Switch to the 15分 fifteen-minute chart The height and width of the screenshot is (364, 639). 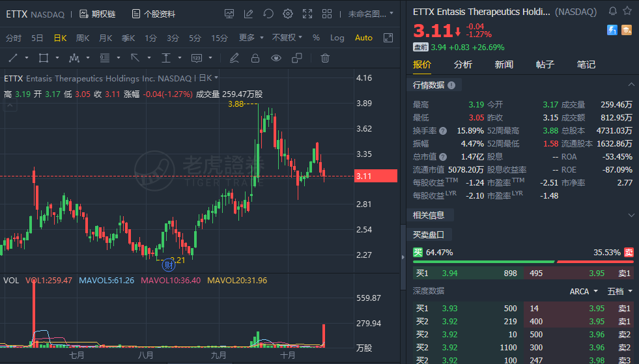click(x=220, y=38)
